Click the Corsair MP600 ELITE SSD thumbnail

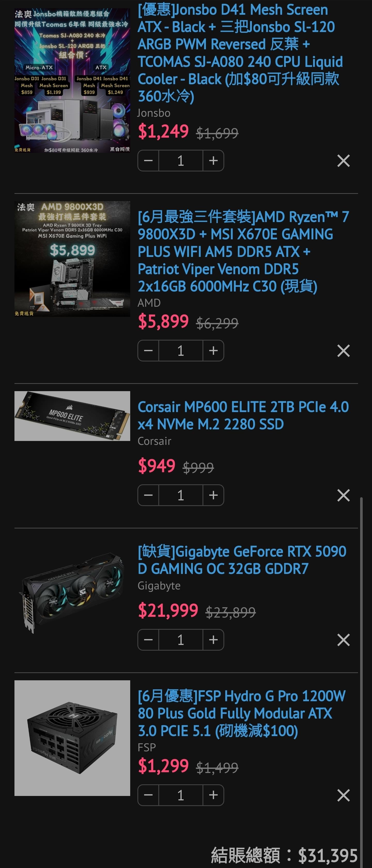[x=72, y=416]
